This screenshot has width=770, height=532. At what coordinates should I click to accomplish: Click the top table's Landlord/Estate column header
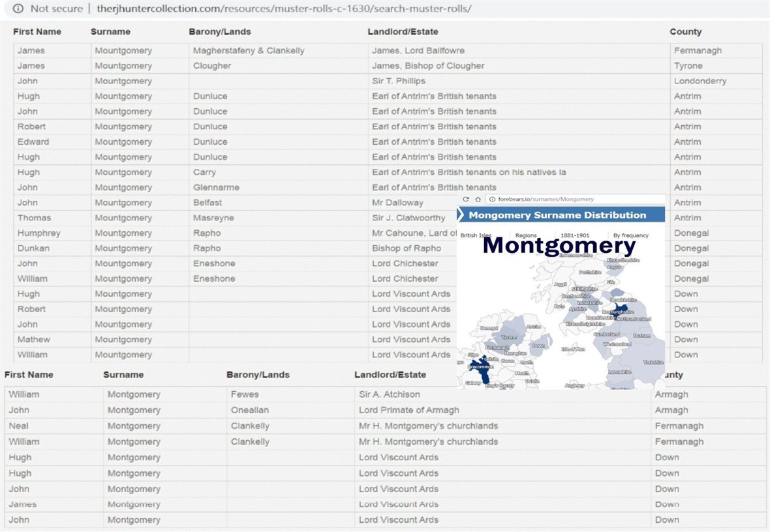pos(403,31)
